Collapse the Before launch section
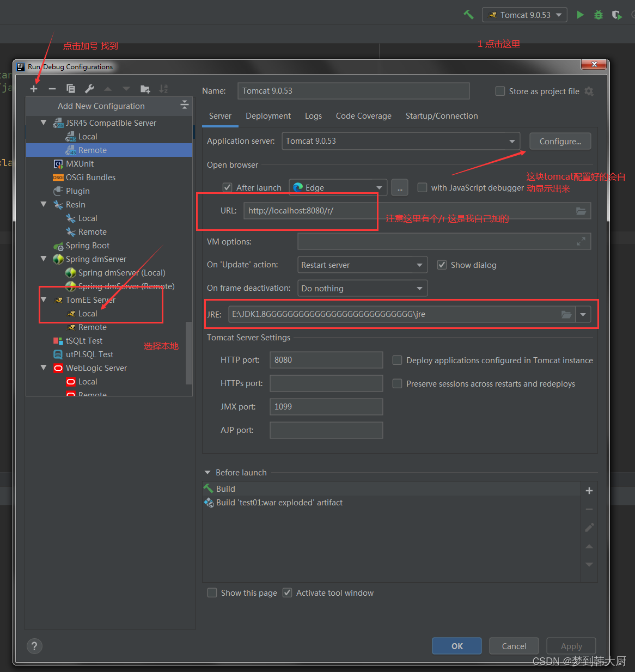This screenshot has height=672, width=635. tap(207, 473)
